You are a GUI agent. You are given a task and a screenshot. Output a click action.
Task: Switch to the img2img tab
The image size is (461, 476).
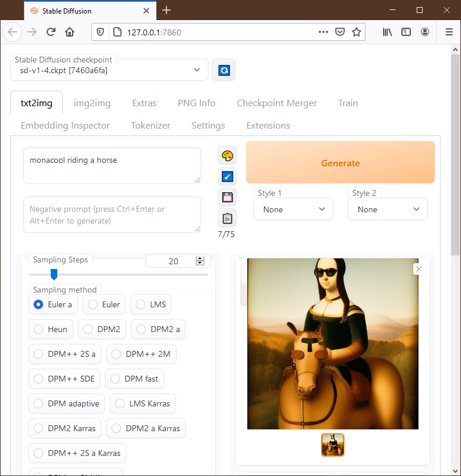point(92,103)
